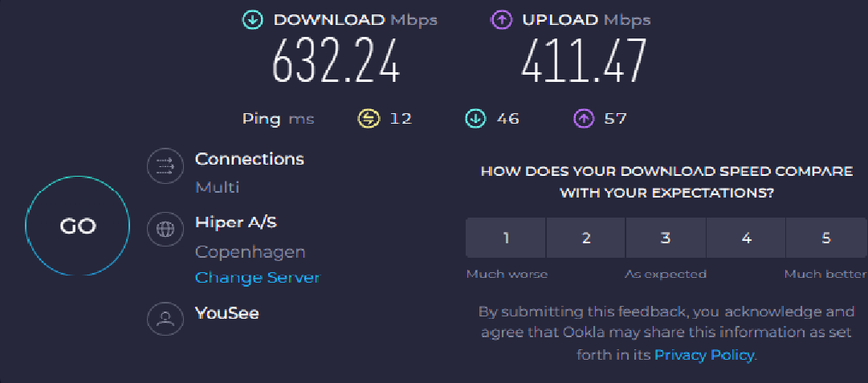The height and width of the screenshot is (383, 868).
Task: Select rating 3, As expected
Action: coord(666,238)
